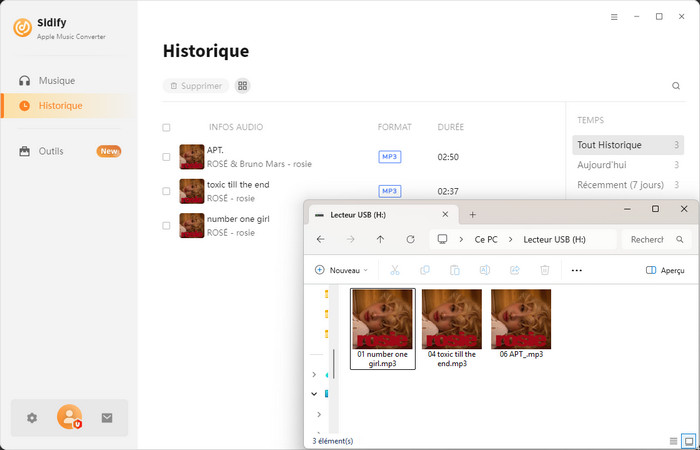Go up one folder level in Explorer
This screenshot has height=450, width=700.
coord(380,239)
